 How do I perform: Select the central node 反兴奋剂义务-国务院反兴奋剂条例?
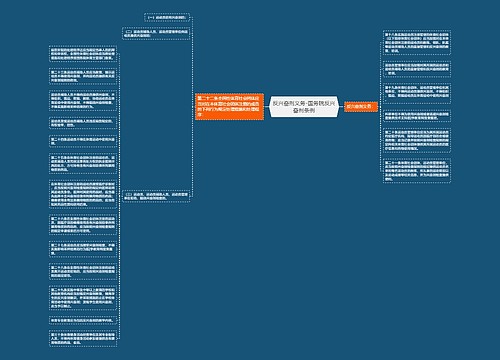304,107
